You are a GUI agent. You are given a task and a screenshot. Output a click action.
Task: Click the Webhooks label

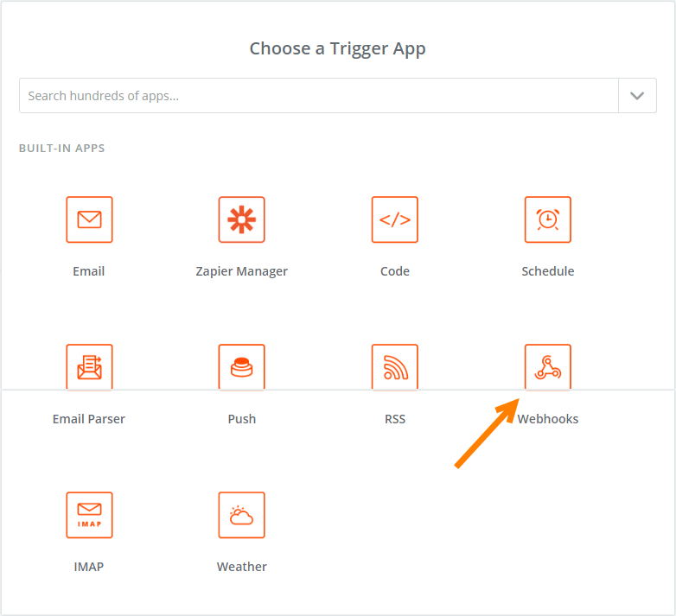click(x=548, y=419)
